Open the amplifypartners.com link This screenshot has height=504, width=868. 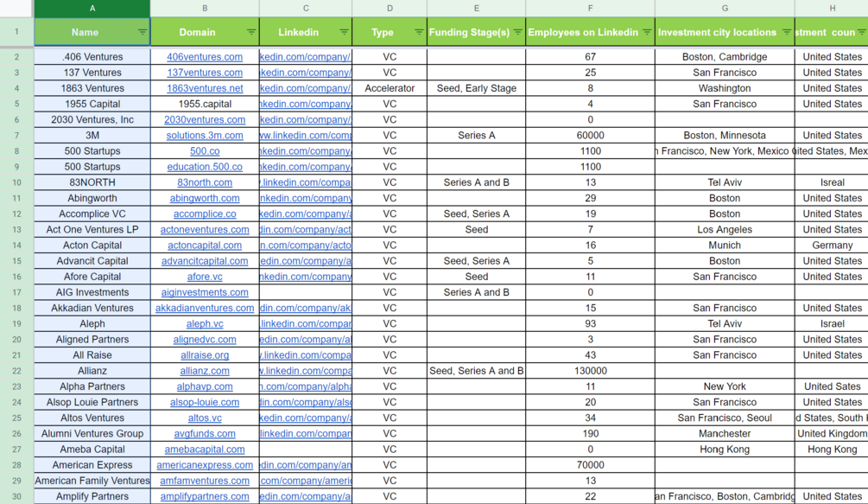(205, 496)
